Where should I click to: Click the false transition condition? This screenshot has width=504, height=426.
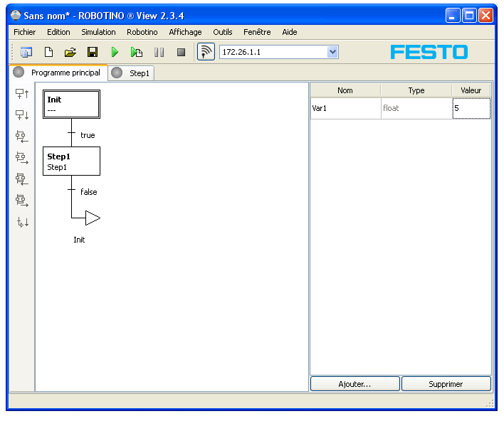click(88, 192)
